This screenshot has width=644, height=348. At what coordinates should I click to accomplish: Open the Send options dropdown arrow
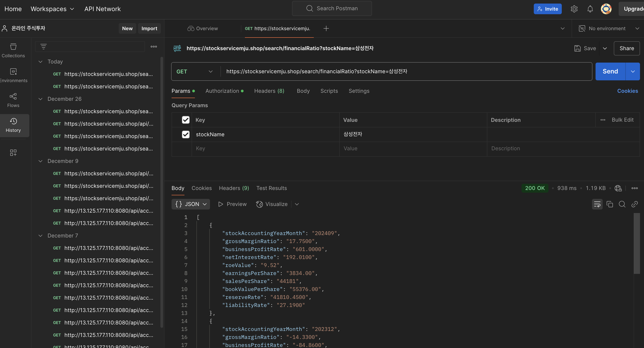633,71
